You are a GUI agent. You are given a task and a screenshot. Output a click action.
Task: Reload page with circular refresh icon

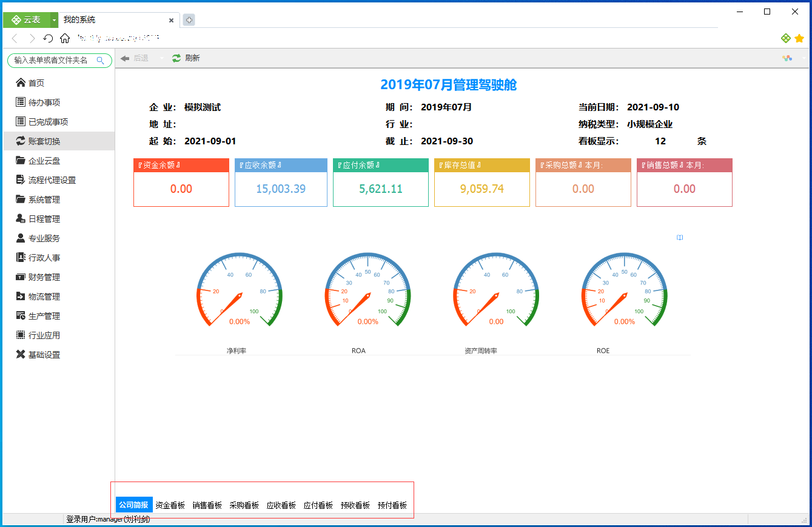click(49, 38)
